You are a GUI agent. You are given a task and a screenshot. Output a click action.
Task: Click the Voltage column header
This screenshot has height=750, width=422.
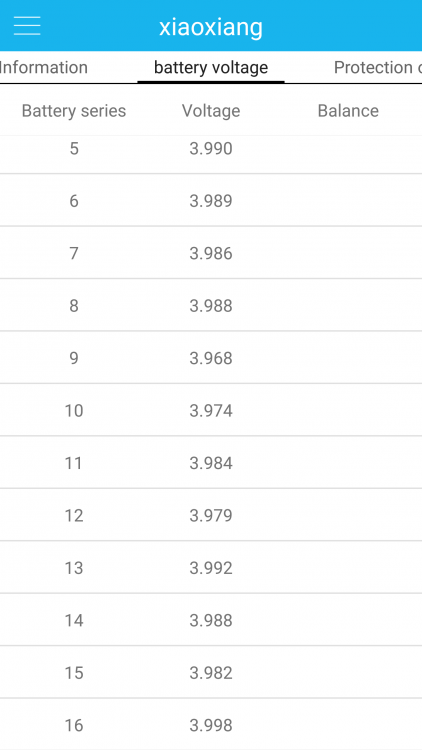coord(211,111)
